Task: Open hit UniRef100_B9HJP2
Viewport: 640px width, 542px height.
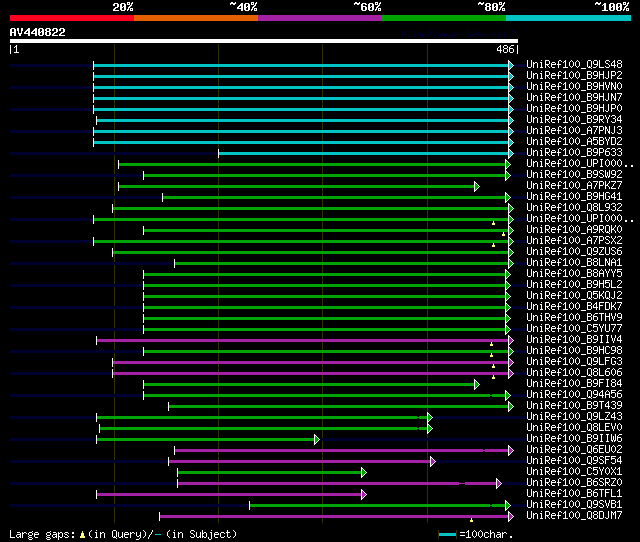Action: point(574,75)
